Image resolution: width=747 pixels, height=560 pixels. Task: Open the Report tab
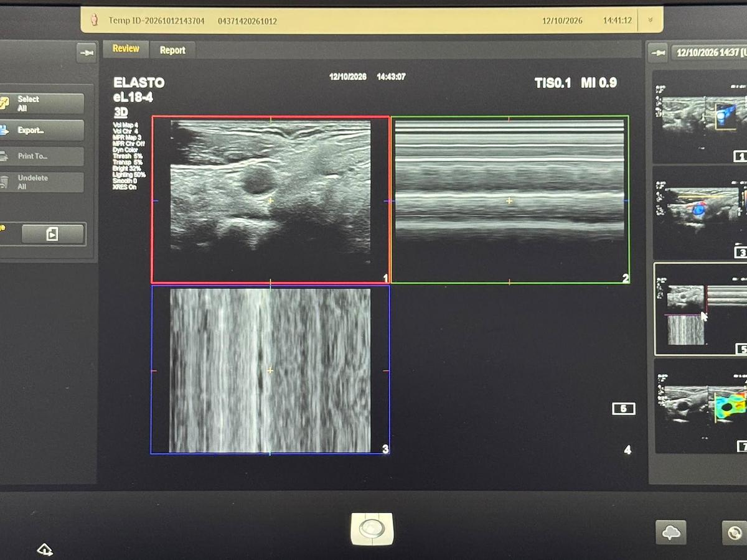coord(172,50)
